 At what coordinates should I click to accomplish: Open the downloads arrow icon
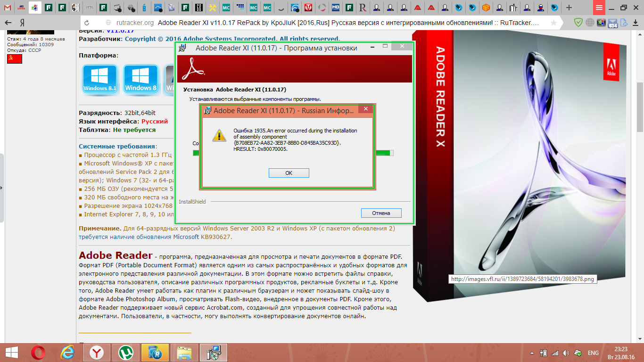pos(636,23)
